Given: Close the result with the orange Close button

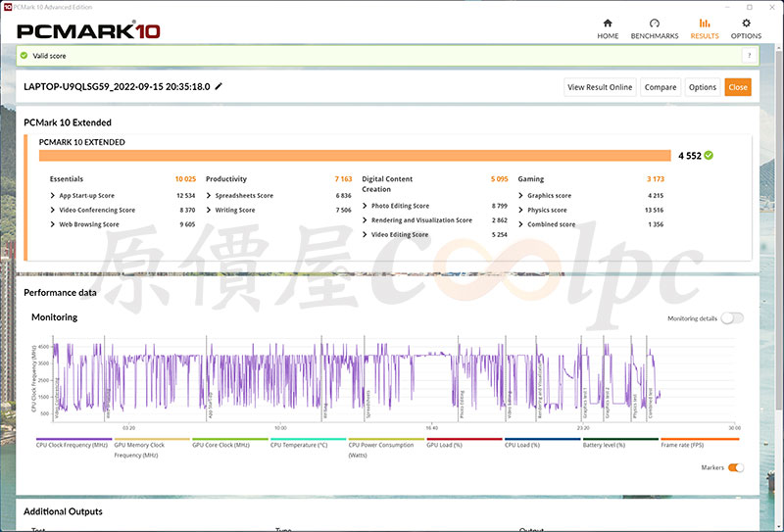Looking at the screenshot, I should click(738, 87).
